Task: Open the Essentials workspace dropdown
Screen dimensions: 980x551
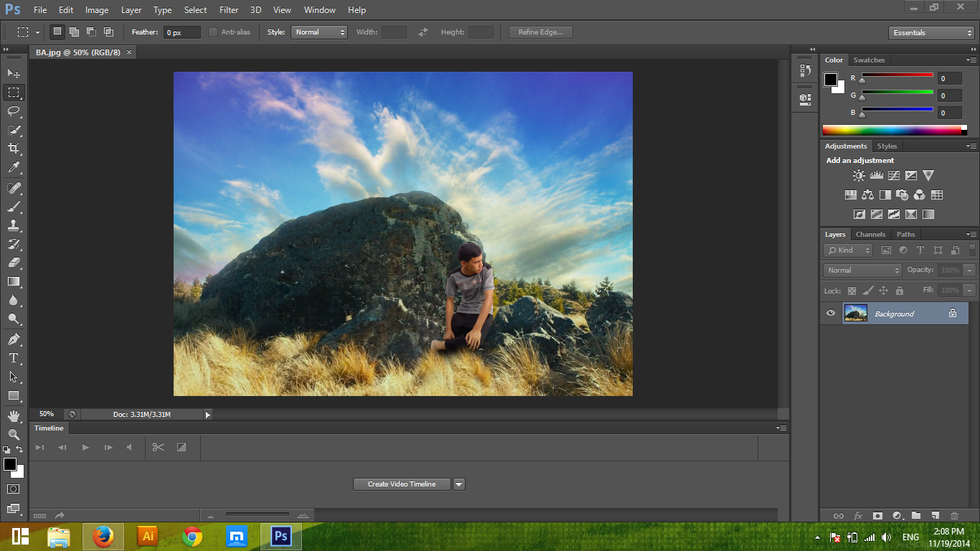Action: [x=930, y=33]
